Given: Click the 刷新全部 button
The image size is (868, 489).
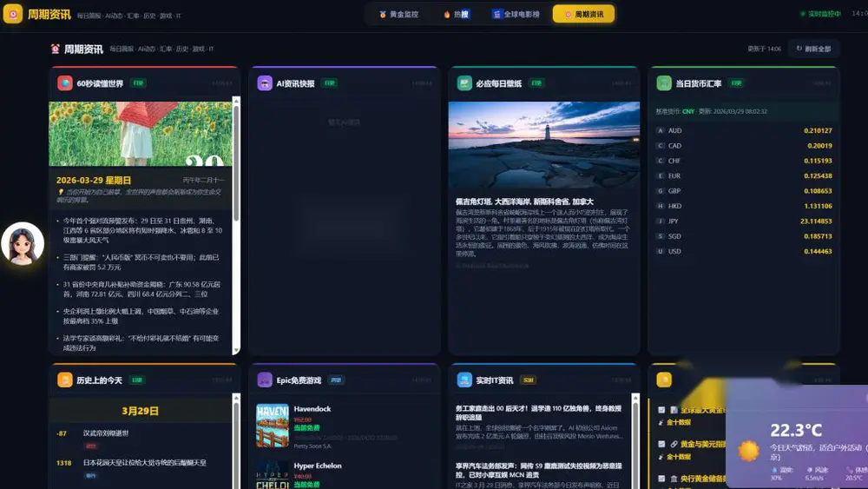Looking at the screenshot, I should tap(814, 49).
